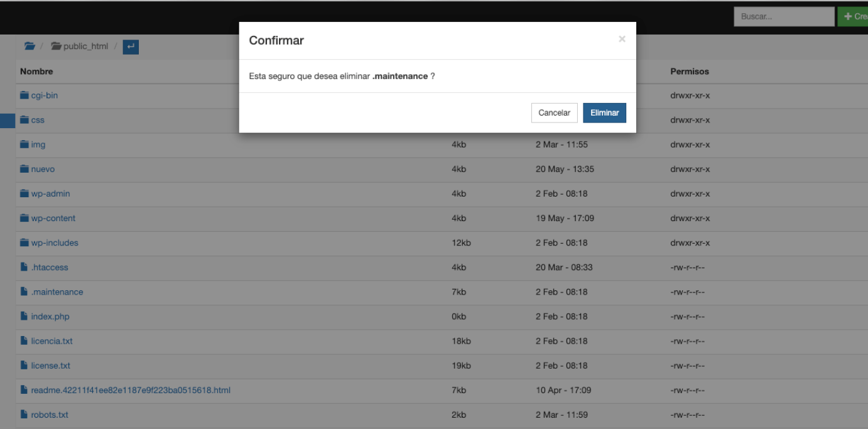The height and width of the screenshot is (429, 868).
Task: Click the index.php file icon
Action: tap(24, 317)
